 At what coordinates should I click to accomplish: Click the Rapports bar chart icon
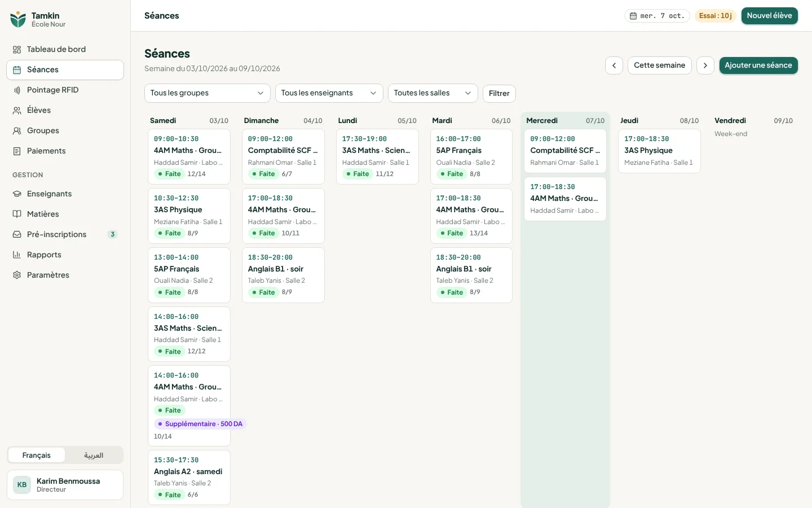(x=17, y=255)
